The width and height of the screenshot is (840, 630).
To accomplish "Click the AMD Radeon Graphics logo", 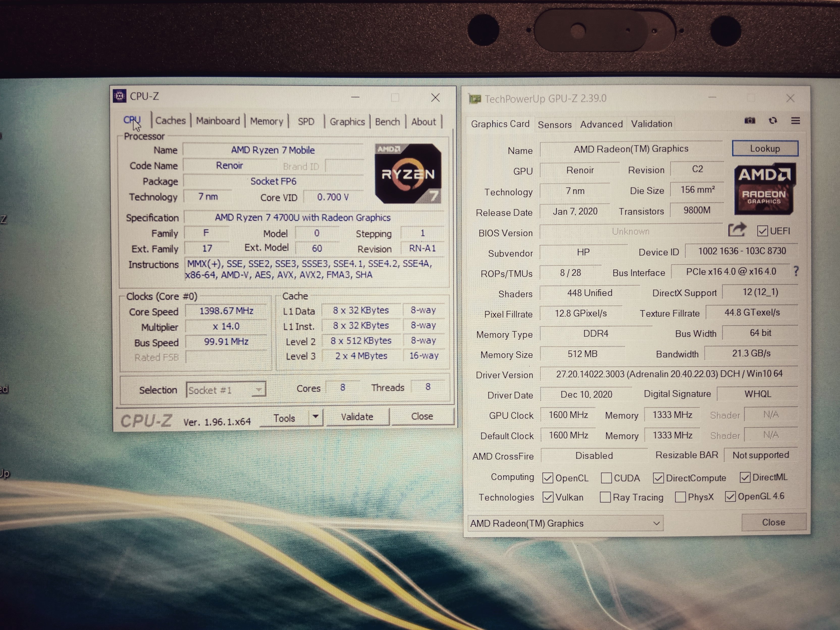I will (x=765, y=189).
